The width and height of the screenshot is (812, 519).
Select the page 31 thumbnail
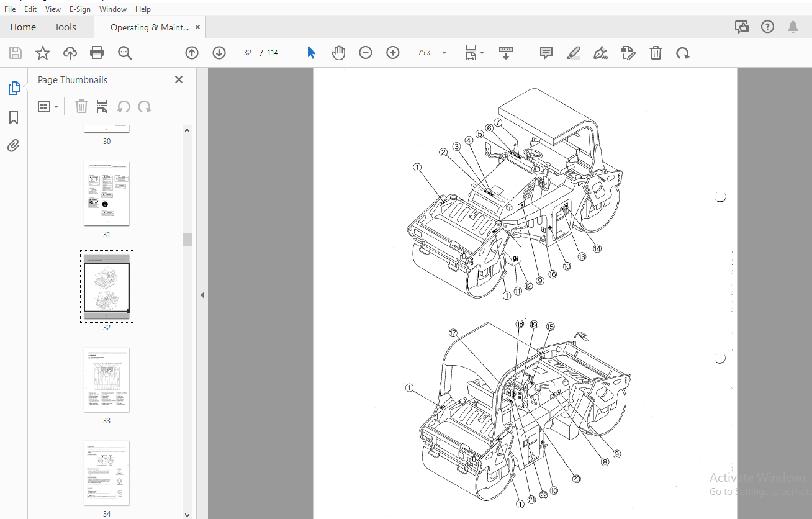click(x=107, y=193)
